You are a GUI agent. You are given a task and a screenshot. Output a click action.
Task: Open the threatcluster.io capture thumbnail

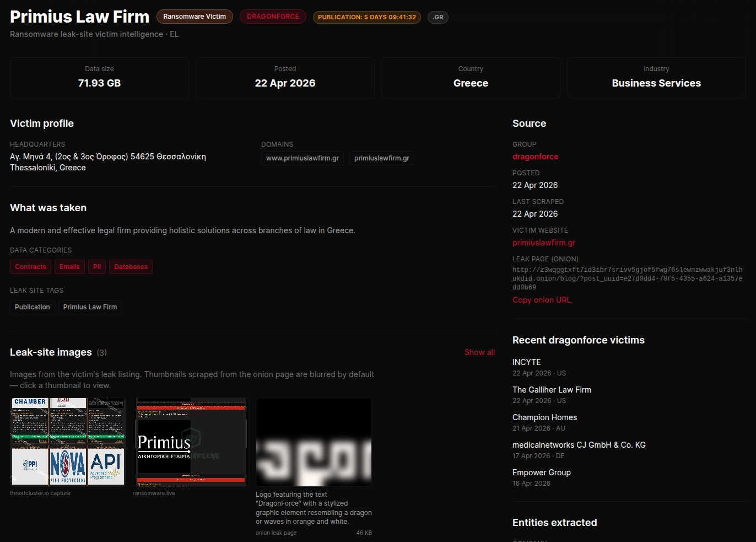68,442
